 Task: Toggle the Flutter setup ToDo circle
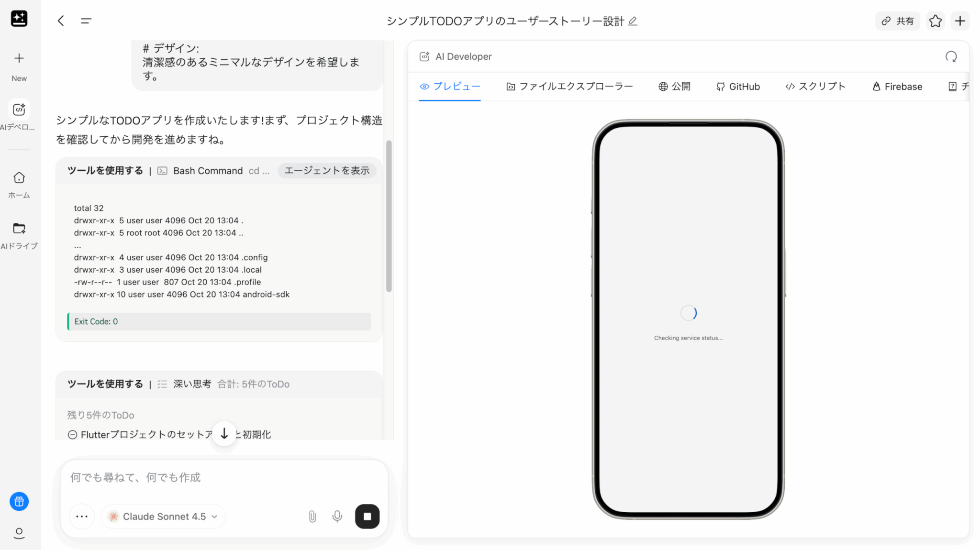pyautogui.click(x=72, y=435)
